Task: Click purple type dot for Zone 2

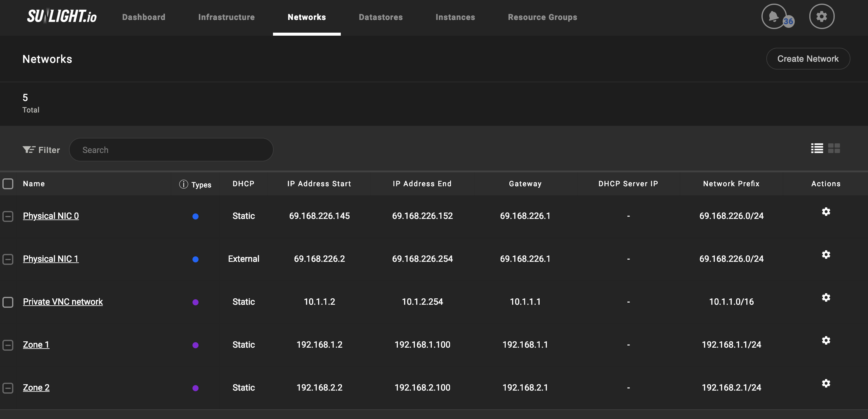Action: click(x=195, y=388)
